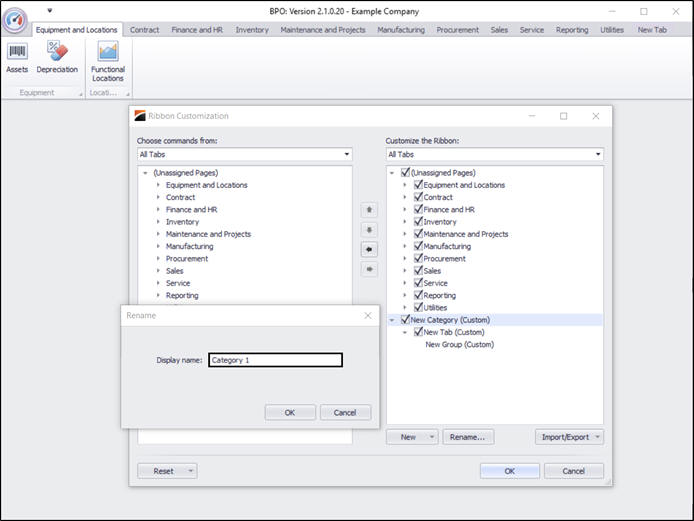Close the Rename dialog
Viewport: 694px width, 521px height.
click(368, 315)
